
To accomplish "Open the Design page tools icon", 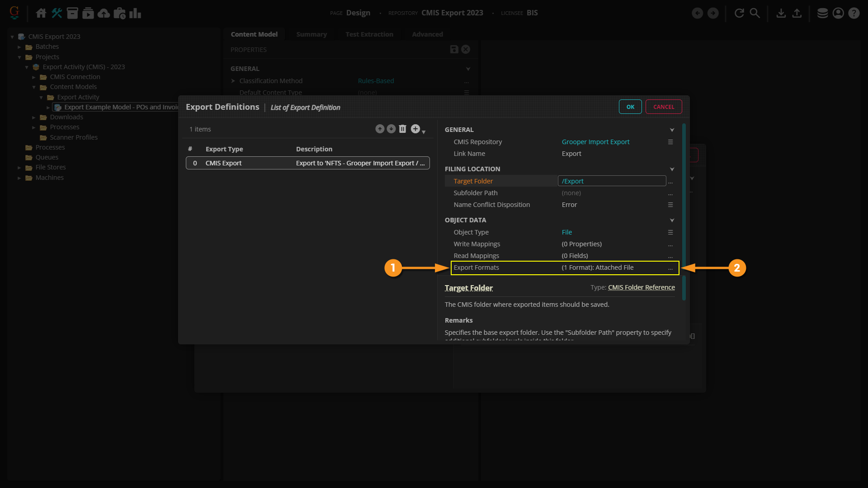I will click(57, 13).
